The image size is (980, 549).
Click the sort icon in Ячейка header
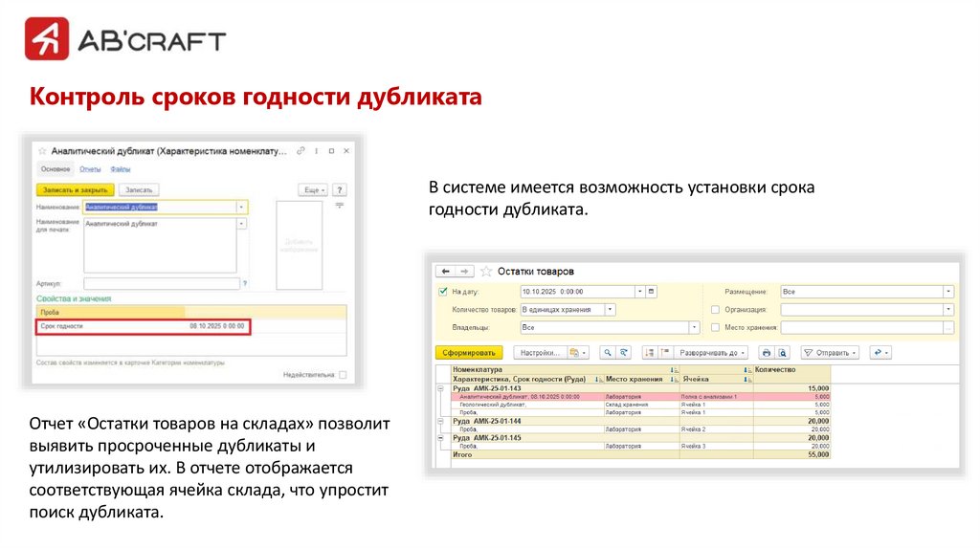(x=746, y=379)
